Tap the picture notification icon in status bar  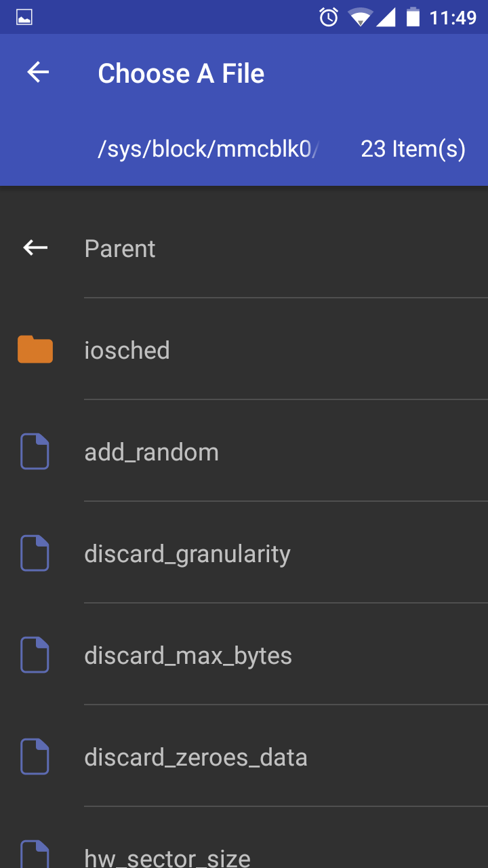24,18
